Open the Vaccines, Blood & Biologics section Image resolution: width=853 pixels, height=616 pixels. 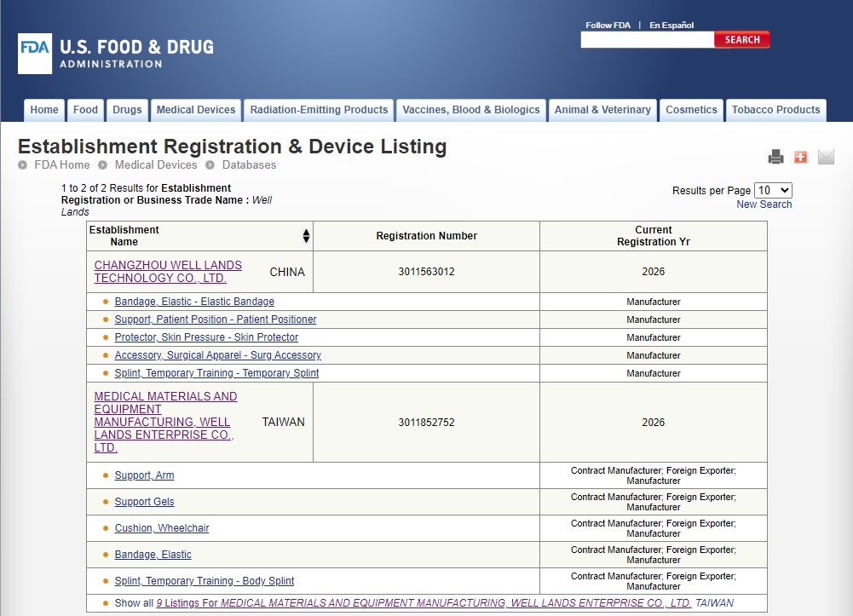[x=471, y=110]
